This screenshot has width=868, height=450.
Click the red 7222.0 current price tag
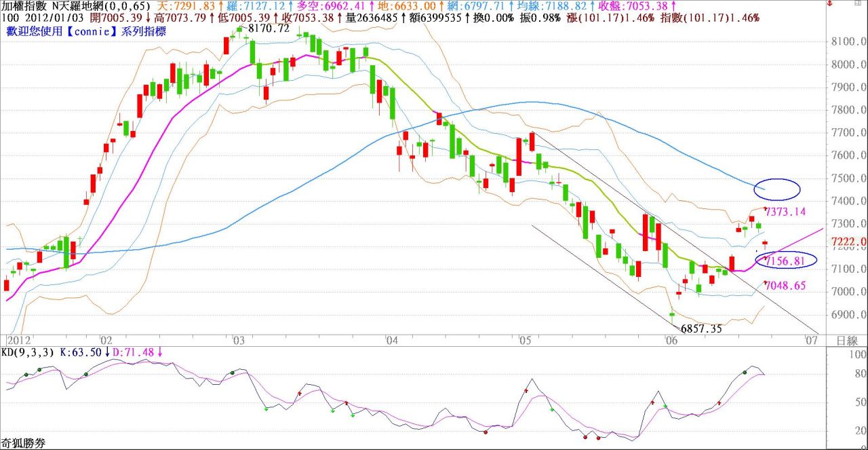tap(852, 242)
